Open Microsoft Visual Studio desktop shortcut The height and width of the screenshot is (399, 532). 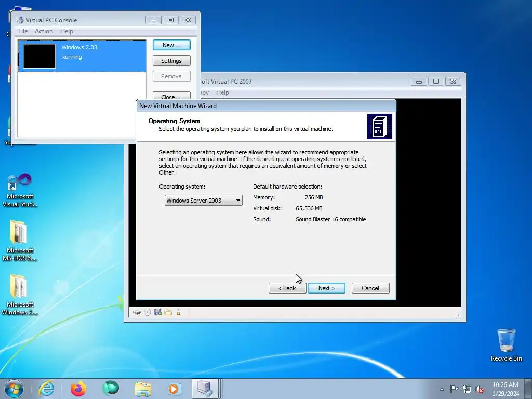click(x=20, y=190)
